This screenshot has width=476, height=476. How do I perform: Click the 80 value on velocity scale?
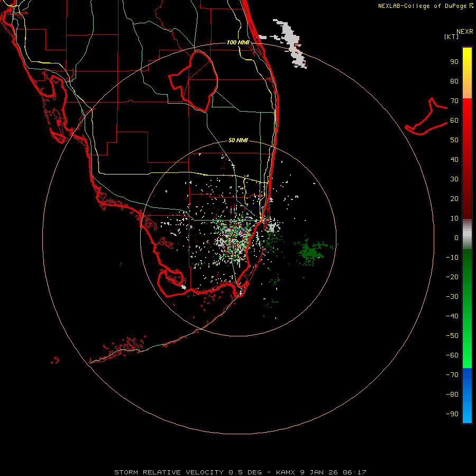(454, 81)
